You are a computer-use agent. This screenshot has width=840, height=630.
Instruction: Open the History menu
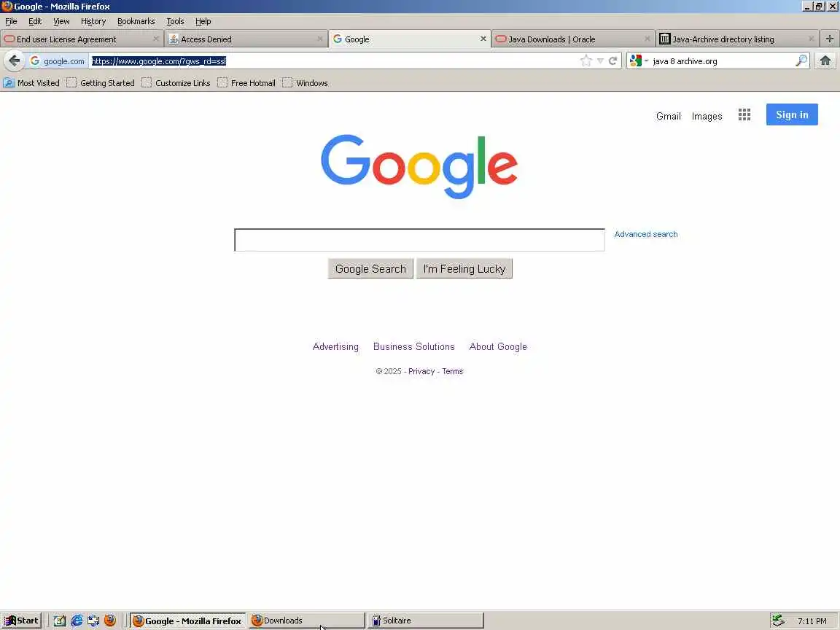[93, 21]
